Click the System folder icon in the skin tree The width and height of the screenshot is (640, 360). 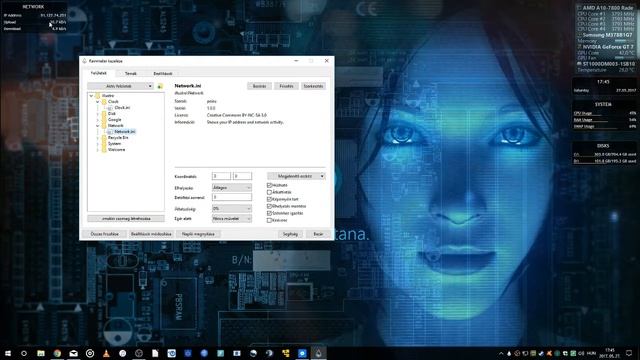tap(104, 144)
